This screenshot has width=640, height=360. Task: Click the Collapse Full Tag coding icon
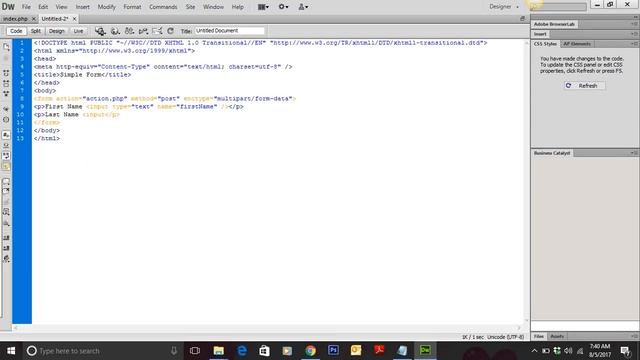tap(6, 73)
